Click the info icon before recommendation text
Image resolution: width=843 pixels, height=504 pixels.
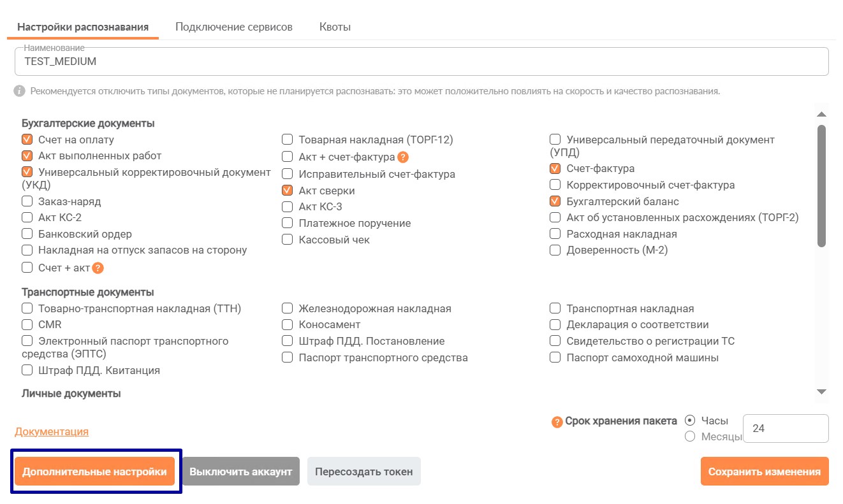click(x=20, y=91)
